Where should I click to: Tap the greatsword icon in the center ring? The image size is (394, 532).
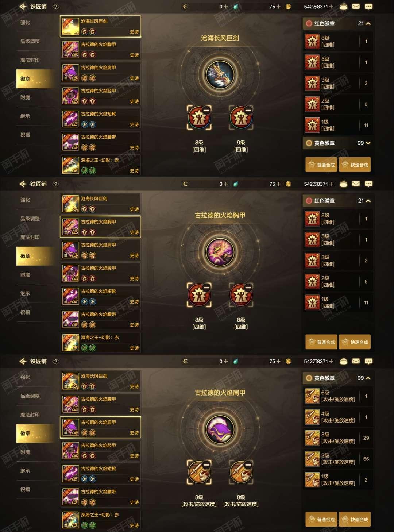click(220, 75)
